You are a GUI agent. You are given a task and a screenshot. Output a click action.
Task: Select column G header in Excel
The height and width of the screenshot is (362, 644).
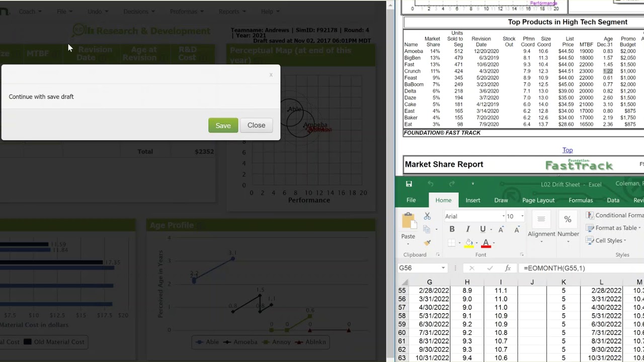pos(429,282)
